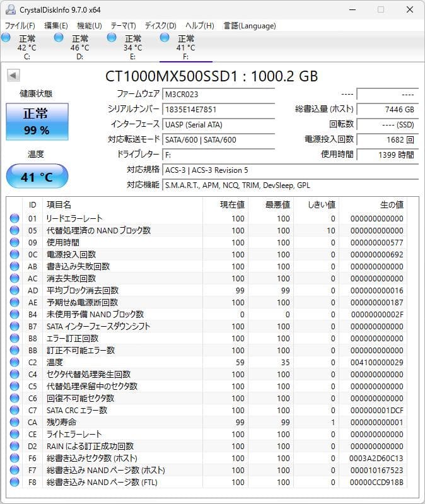Click the ファームウェア field M3CR023
Screen dimensions: 425x504
(219, 94)
